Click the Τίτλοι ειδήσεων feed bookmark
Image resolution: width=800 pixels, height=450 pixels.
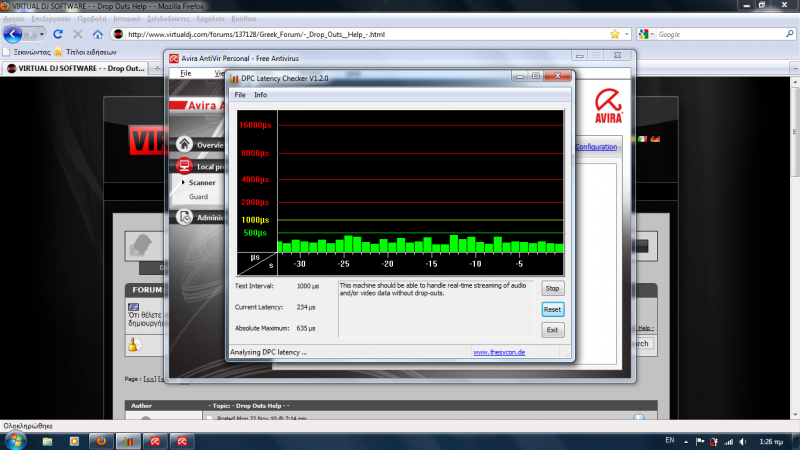pos(86,52)
